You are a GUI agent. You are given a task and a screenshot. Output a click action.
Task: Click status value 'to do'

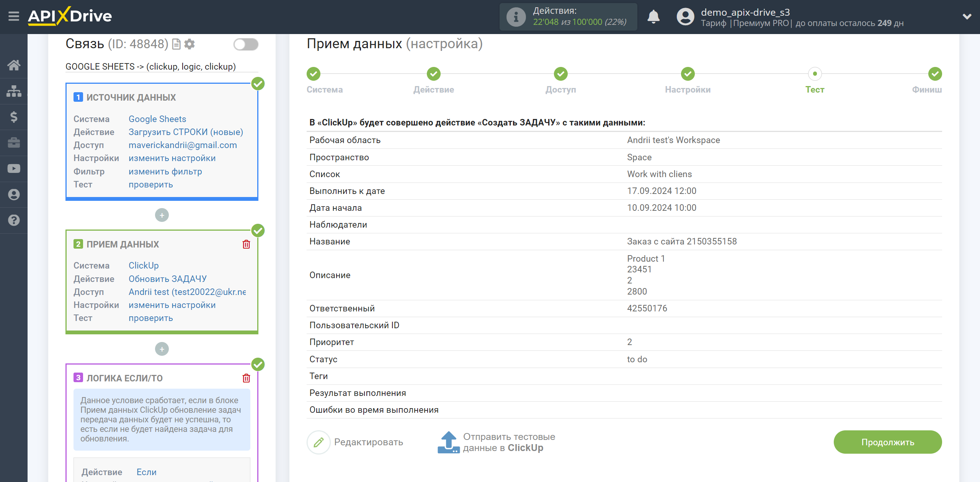click(x=637, y=359)
